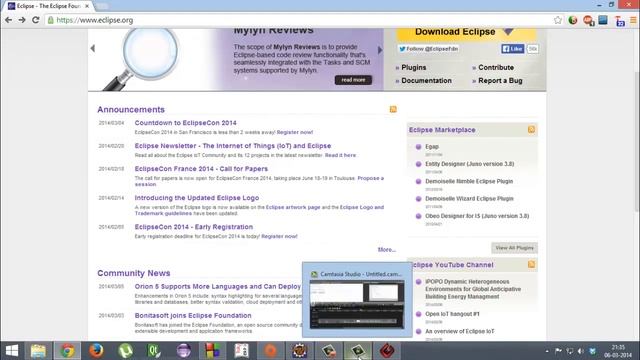Go forward with the browser forward arrow
640x360 pixels.
point(22,20)
